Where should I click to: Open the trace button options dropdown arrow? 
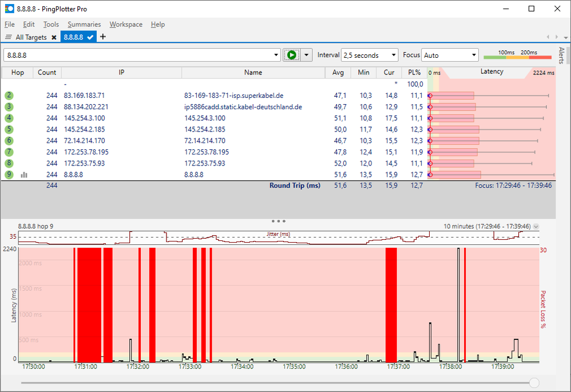click(x=306, y=55)
